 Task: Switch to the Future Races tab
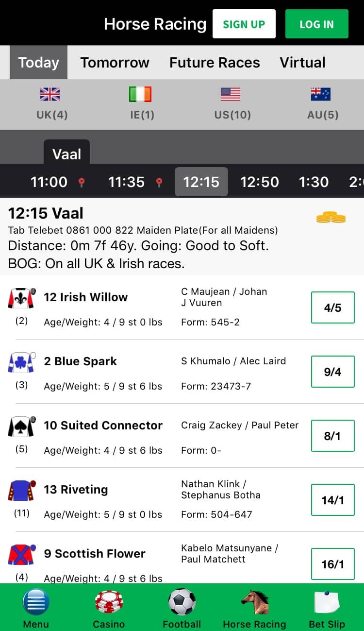pos(215,63)
